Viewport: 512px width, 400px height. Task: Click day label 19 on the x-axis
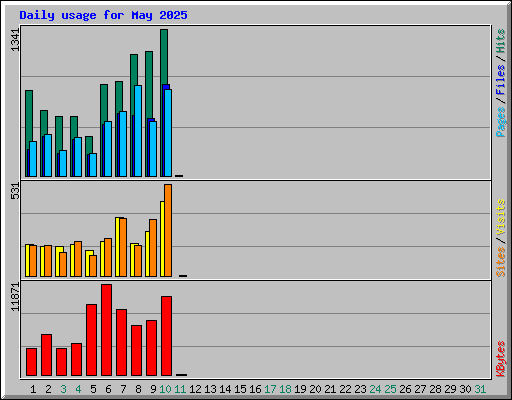[300, 389]
